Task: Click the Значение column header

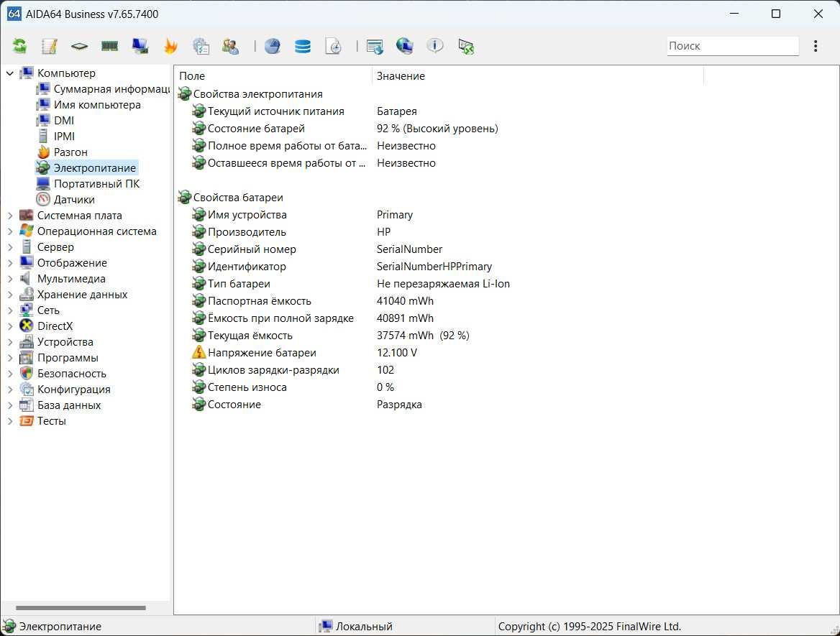Action: [537, 76]
